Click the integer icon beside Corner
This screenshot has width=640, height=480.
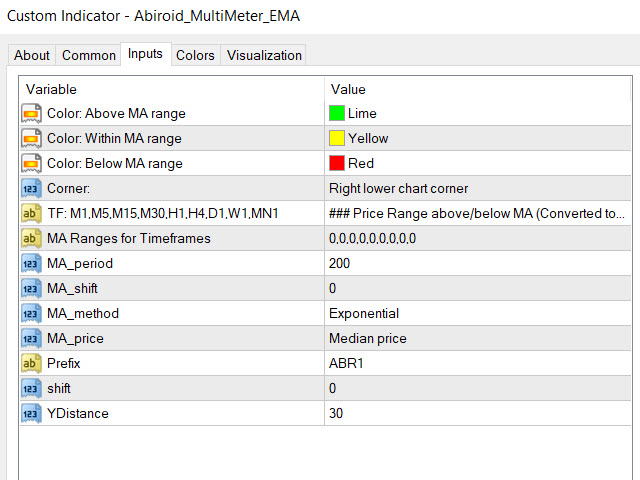(x=31, y=189)
